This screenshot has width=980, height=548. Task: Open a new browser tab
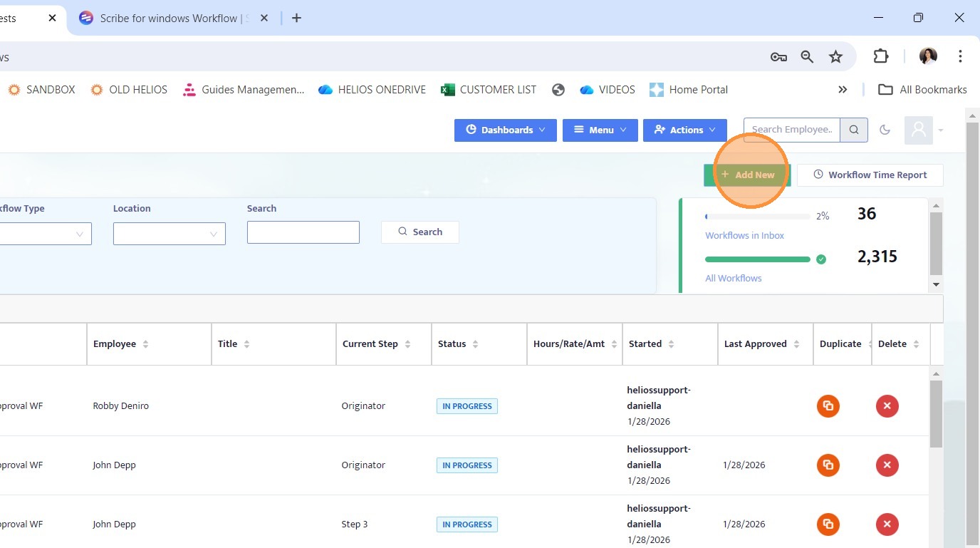297,19
